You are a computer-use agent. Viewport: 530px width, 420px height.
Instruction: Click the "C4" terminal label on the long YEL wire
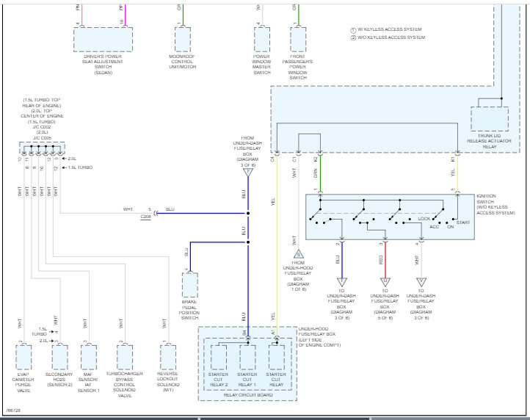point(272,159)
